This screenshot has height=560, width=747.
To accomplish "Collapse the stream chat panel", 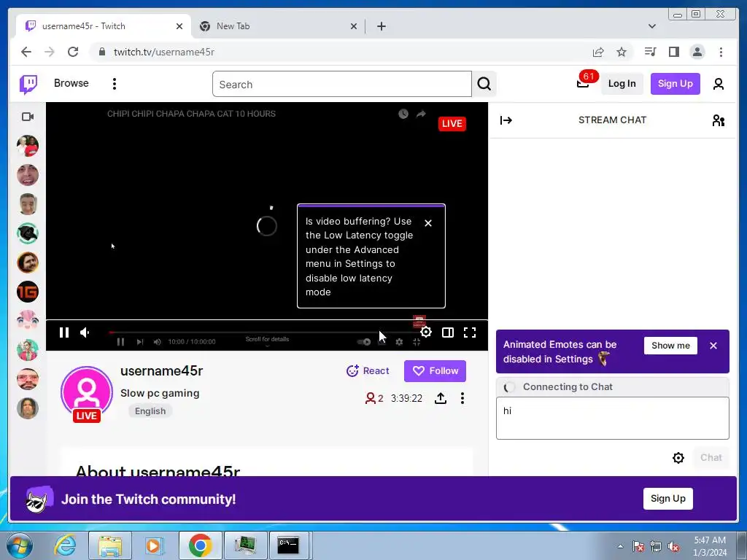I will click(506, 120).
